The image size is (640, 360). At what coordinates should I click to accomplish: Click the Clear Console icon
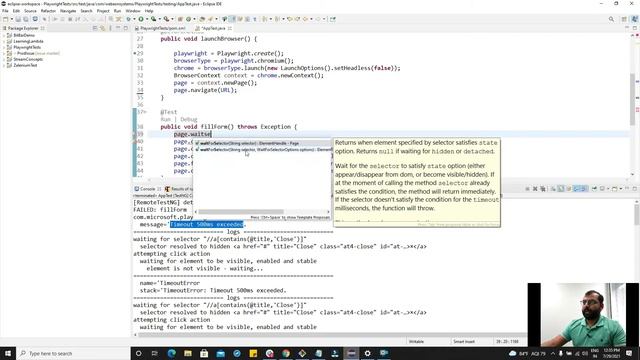point(553,189)
